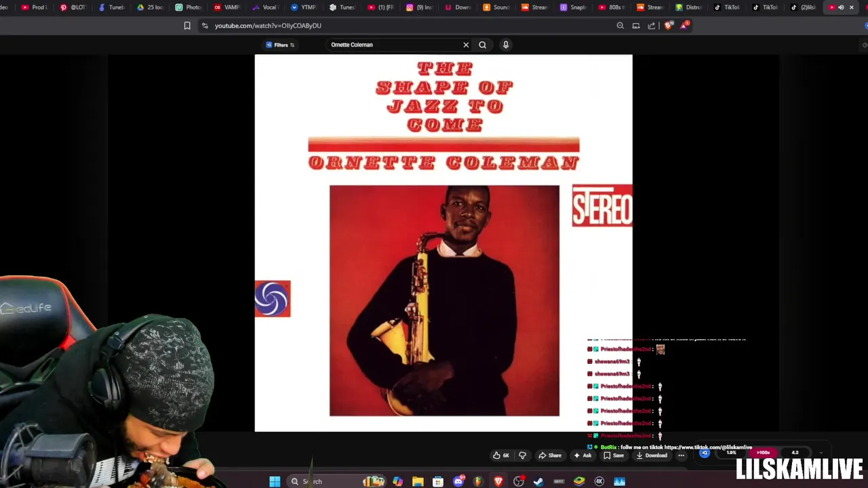
Task: Start voice search with microphone
Action: point(505,45)
